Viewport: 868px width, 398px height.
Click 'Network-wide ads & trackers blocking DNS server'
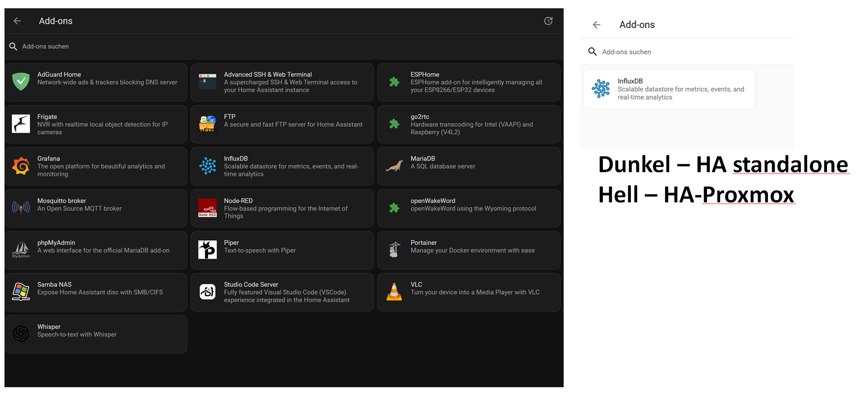click(x=107, y=82)
